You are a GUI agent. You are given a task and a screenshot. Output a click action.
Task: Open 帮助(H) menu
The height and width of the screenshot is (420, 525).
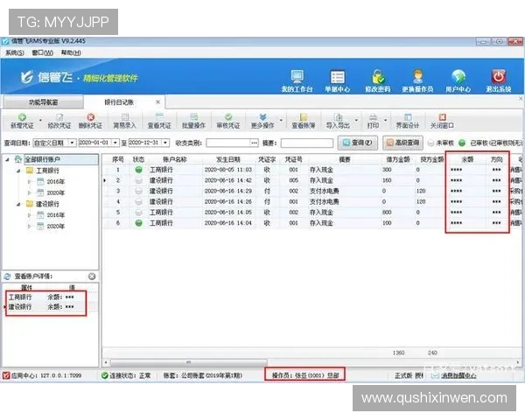tap(71, 52)
